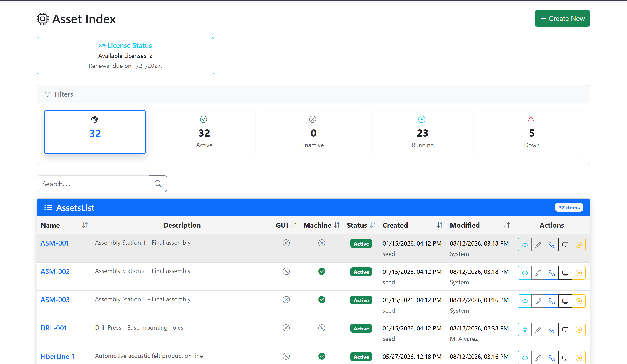Screen dimensions: 627x364
Task: View FiberLine-1 with the eye icon
Action: 525,358
